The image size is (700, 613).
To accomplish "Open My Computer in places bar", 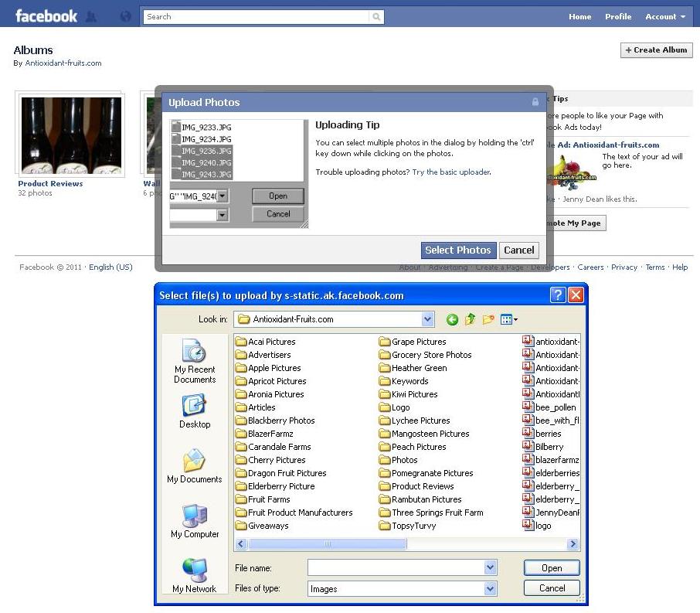I will [x=195, y=521].
